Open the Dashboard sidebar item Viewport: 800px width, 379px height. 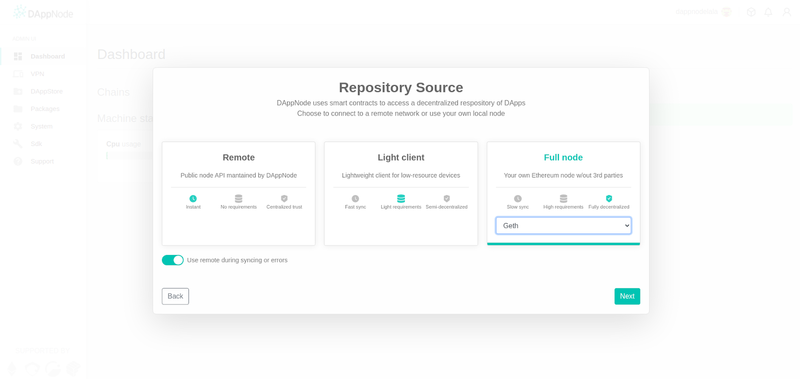[x=44, y=56]
